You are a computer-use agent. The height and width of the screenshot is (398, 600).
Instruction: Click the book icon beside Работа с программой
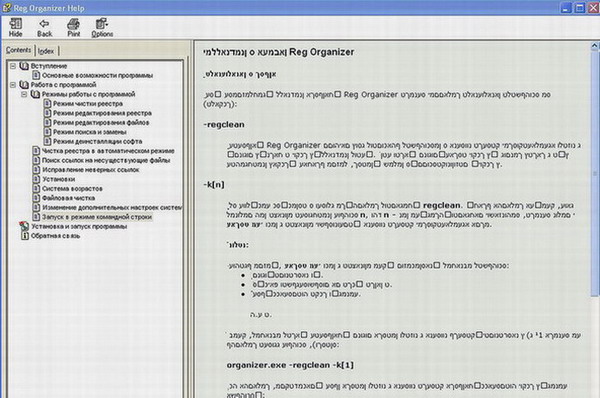24,85
